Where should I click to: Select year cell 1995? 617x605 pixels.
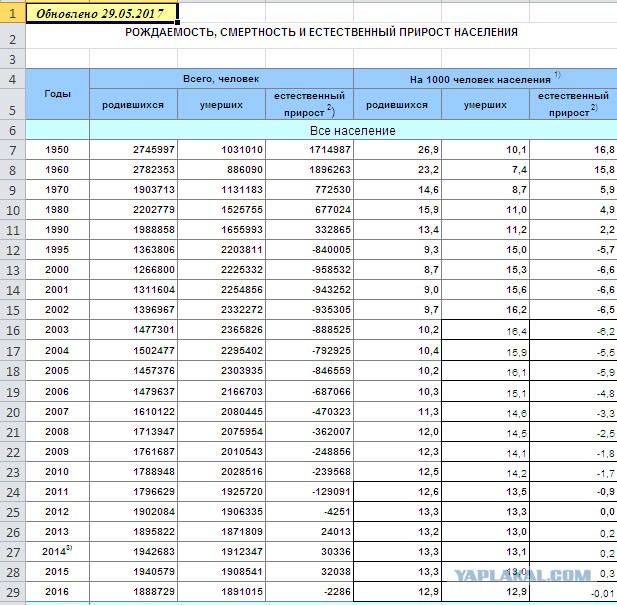(57, 250)
